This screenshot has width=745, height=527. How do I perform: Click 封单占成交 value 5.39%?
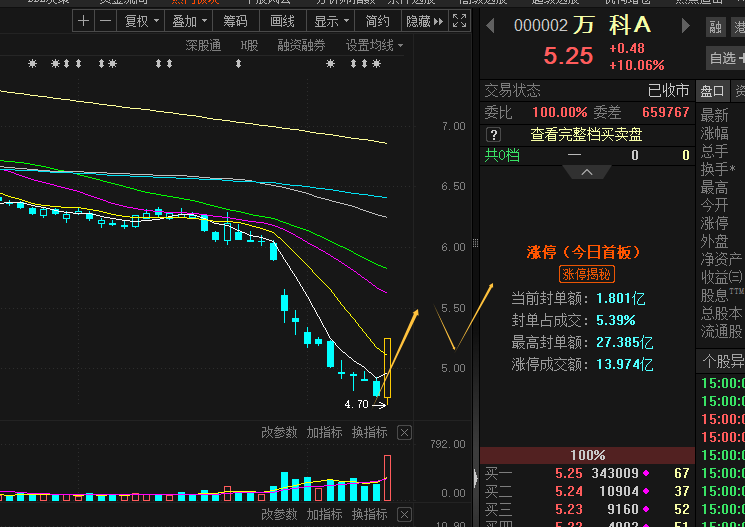pos(616,320)
